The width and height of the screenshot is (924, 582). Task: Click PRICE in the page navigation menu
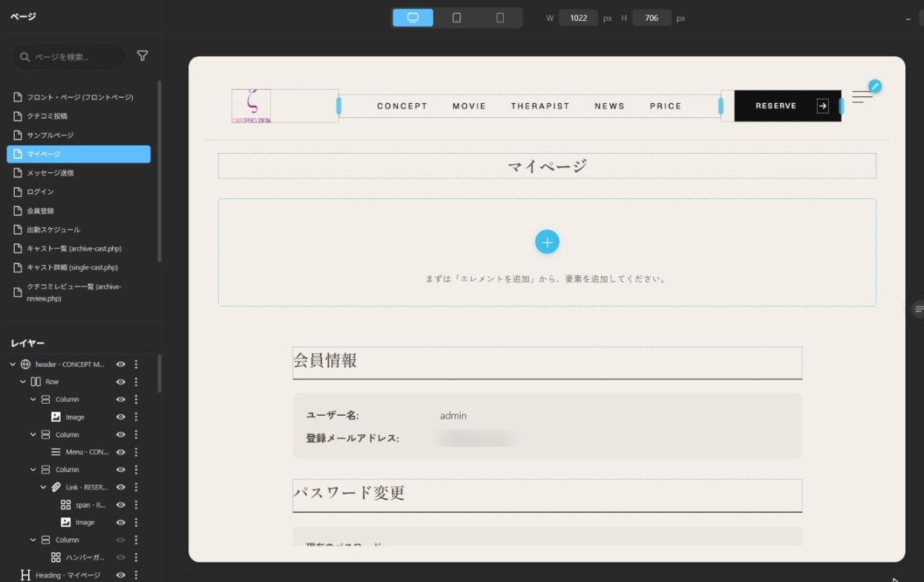(x=666, y=106)
